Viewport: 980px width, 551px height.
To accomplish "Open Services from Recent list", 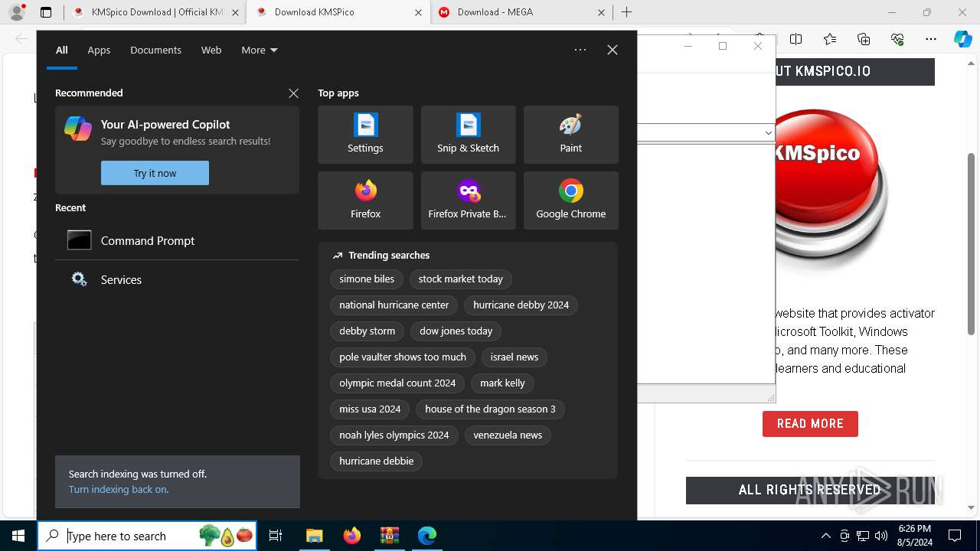I will pos(177,279).
